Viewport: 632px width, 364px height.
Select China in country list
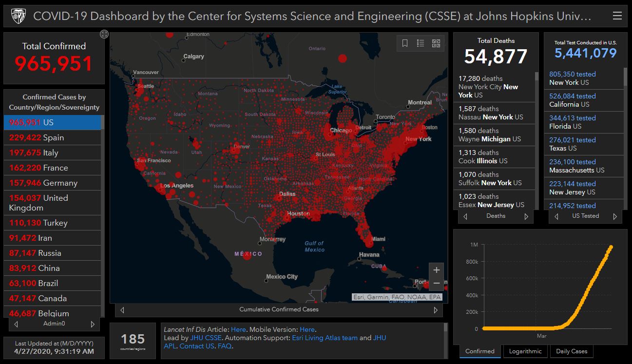click(x=52, y=268)
